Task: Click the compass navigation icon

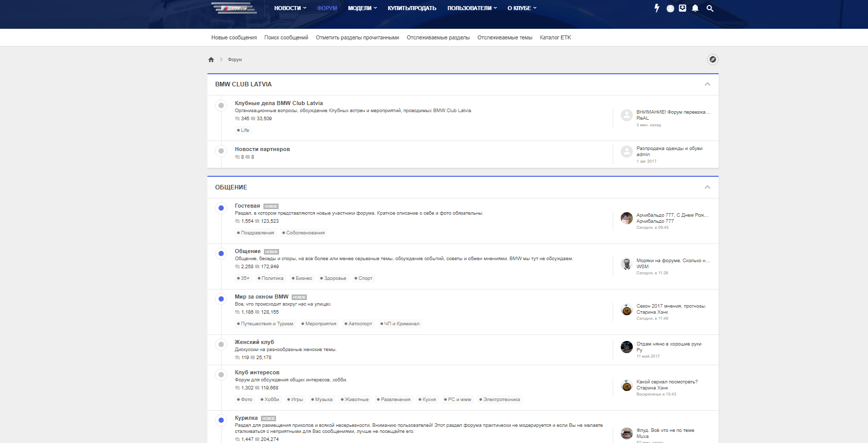Action: tap(713, 60)
